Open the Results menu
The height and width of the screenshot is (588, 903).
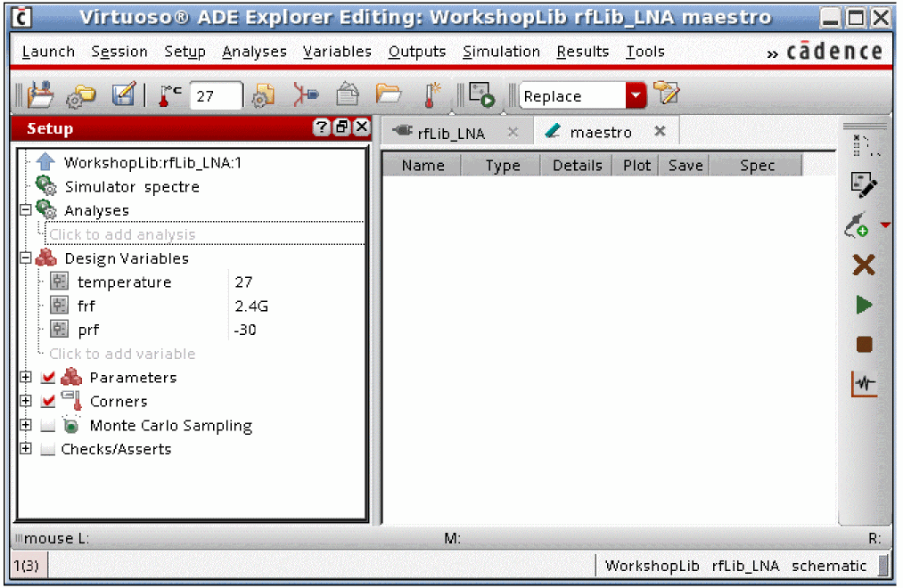[583, 52]
